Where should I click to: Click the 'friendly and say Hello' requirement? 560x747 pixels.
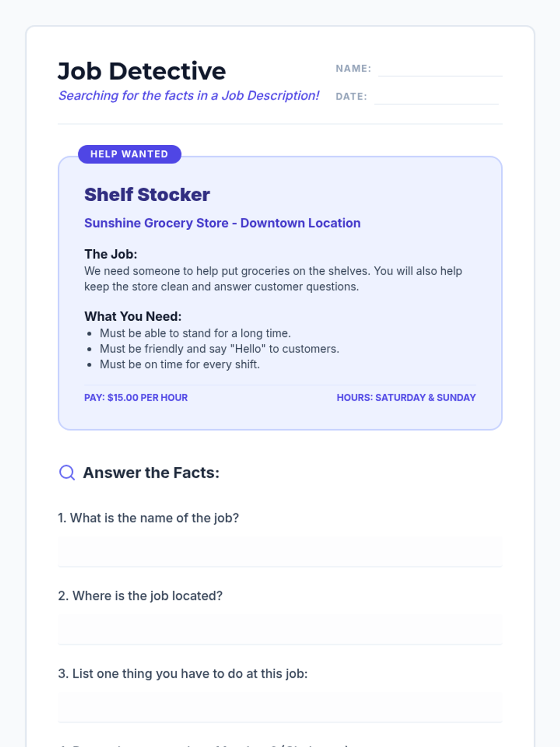219,349
